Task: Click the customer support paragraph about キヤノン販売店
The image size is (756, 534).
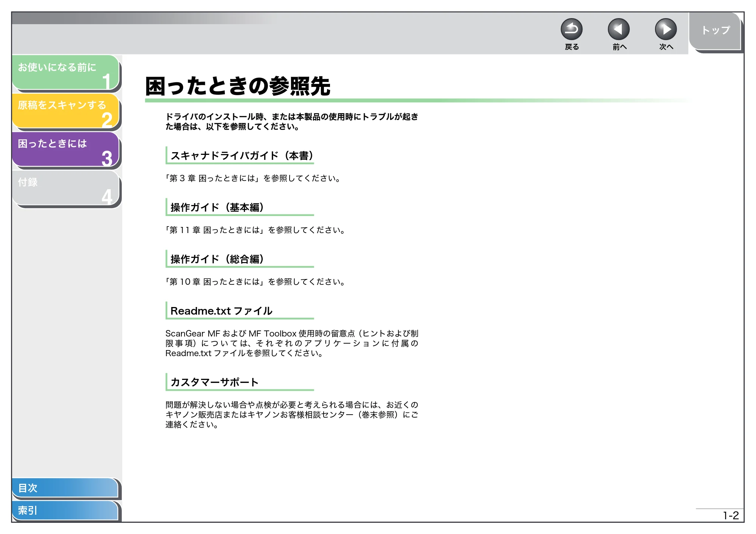Action: (292, 415)
